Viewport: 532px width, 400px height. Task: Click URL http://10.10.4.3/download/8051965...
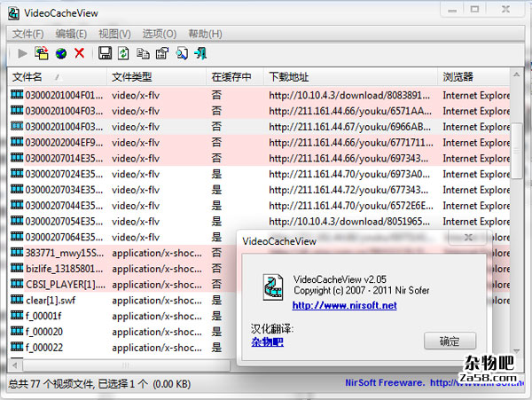click(x=349, y=221)
